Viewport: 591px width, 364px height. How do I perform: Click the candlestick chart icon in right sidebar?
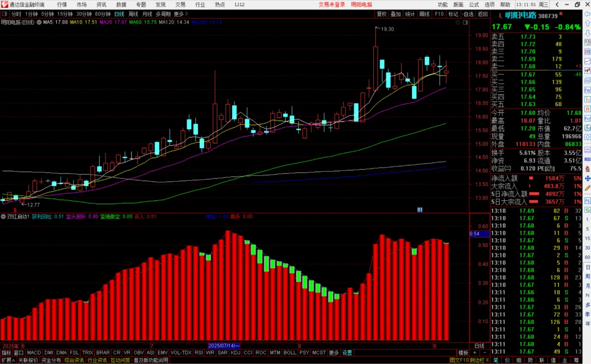(588, 71)
